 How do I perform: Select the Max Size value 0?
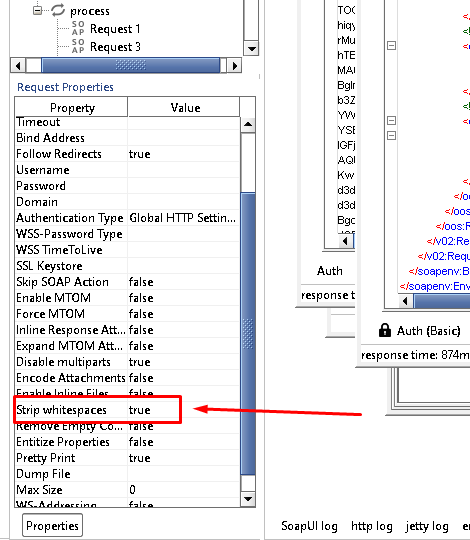[133, 490]
